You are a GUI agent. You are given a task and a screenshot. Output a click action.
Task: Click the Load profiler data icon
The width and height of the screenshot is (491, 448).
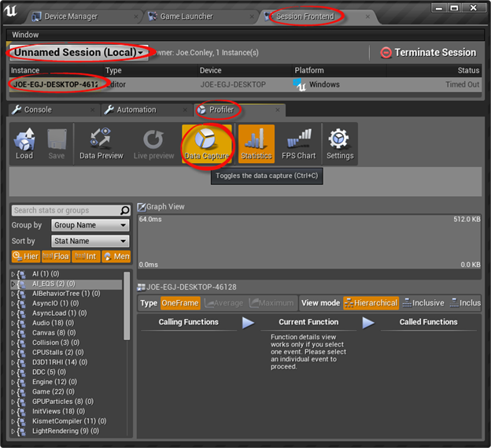tap(24, 143)
